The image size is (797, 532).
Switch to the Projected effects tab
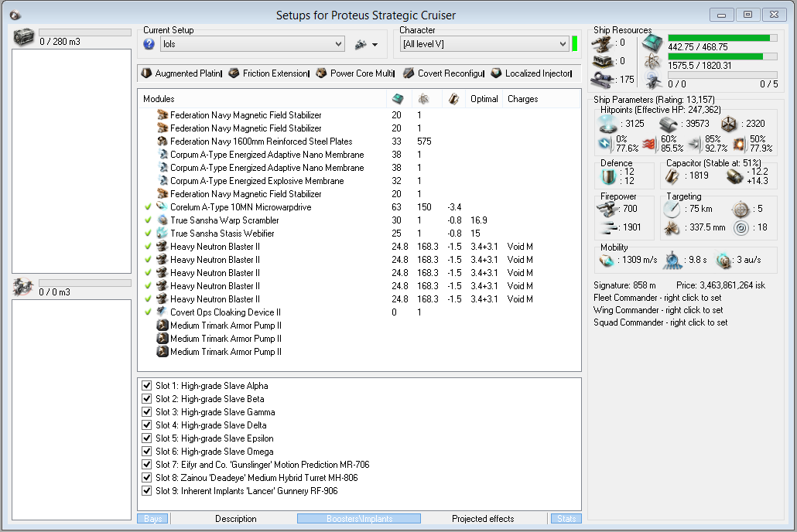tap(483, 519)
